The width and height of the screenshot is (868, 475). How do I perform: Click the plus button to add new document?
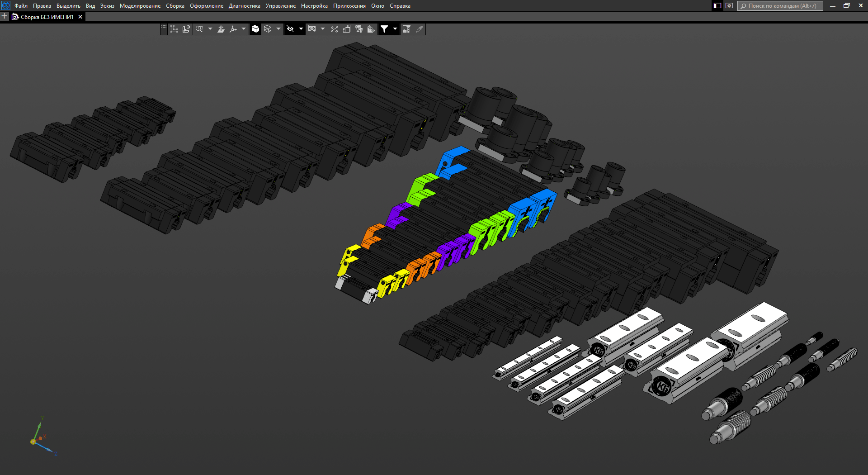click(5, 16)
